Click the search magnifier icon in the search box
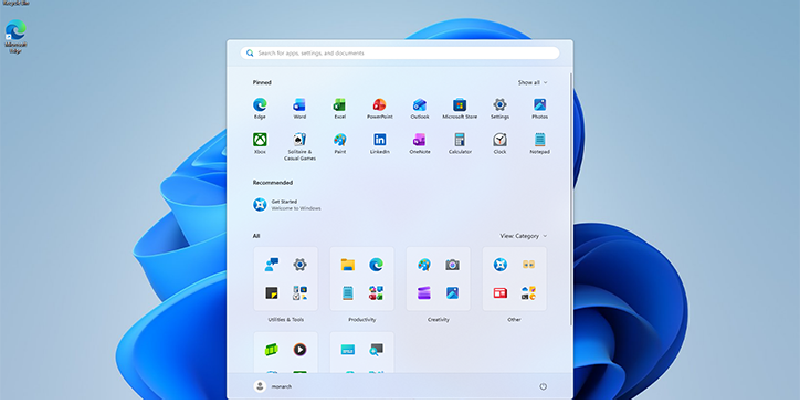Image resolution: width=800 pixels, height=400 pixels. coord(249,53)
